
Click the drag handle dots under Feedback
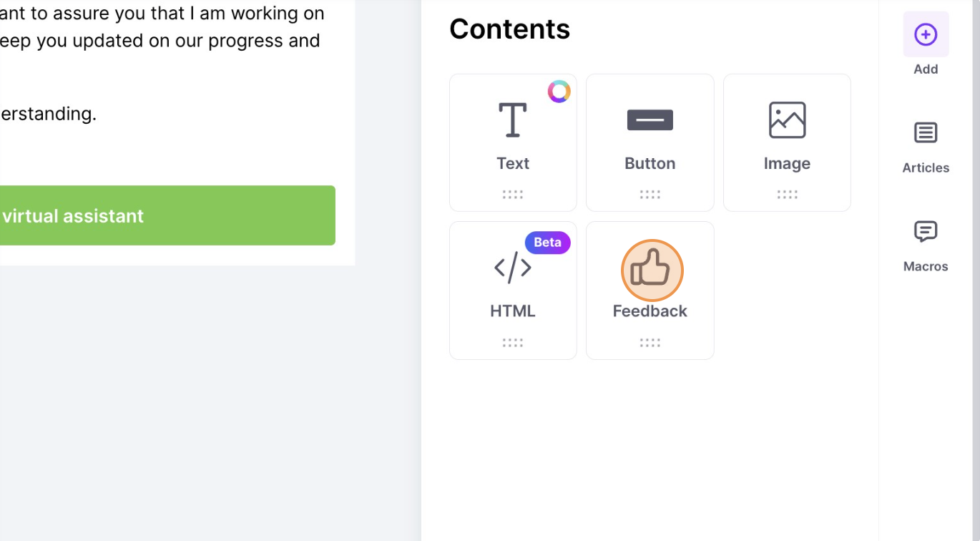pos(650,343)
